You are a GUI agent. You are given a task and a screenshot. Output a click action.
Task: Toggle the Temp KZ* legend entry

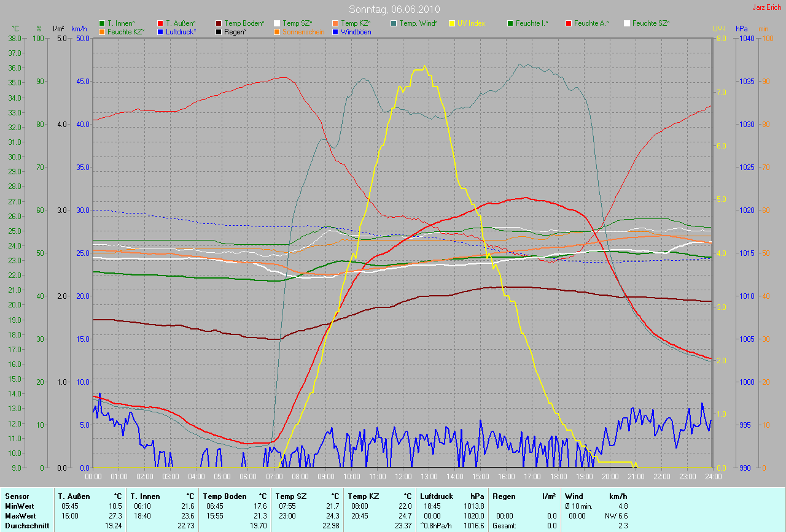coord(355,23)
